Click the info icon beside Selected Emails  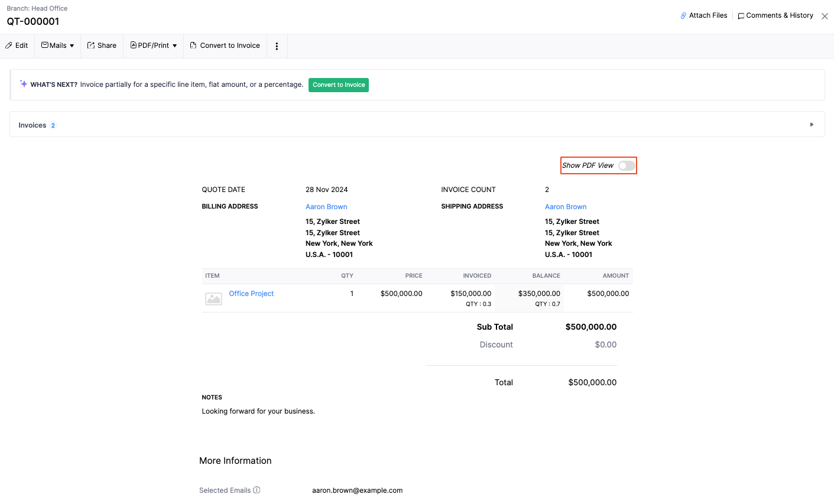click(257, 490)
